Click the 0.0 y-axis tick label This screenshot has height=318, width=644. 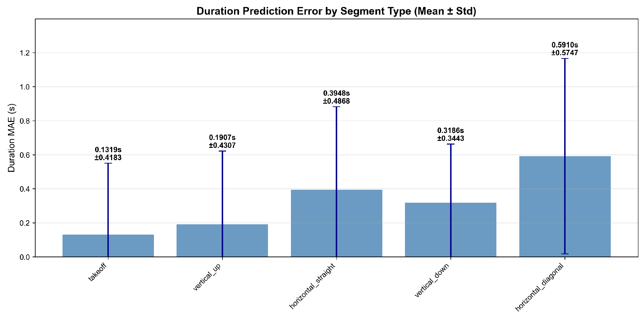coord(25,257)
